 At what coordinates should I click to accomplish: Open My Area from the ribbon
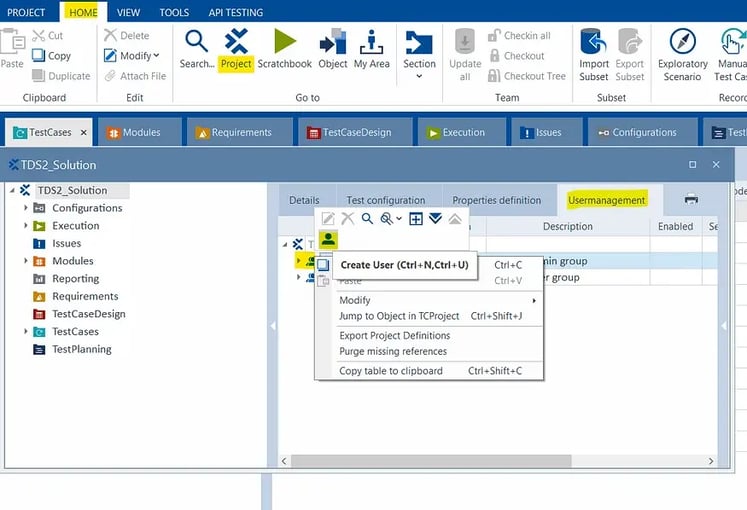point(372,49)
